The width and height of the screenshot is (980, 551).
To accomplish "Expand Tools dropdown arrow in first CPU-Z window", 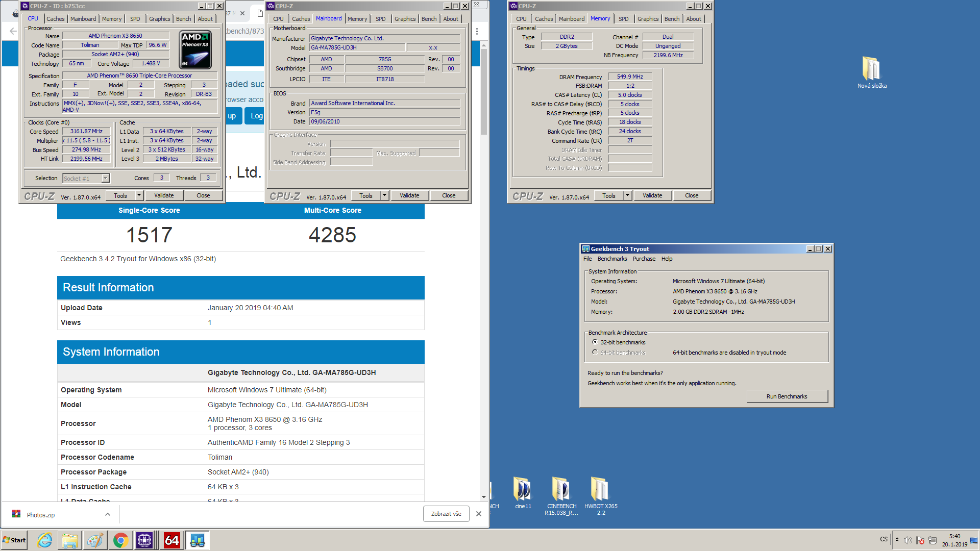I will (139, 195).
